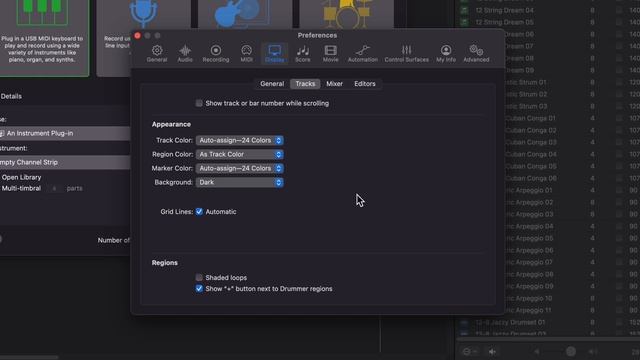Open the Empty Channel Strip instrument dropdown
Screen dimensions: 640x360
tap(65, 162)
